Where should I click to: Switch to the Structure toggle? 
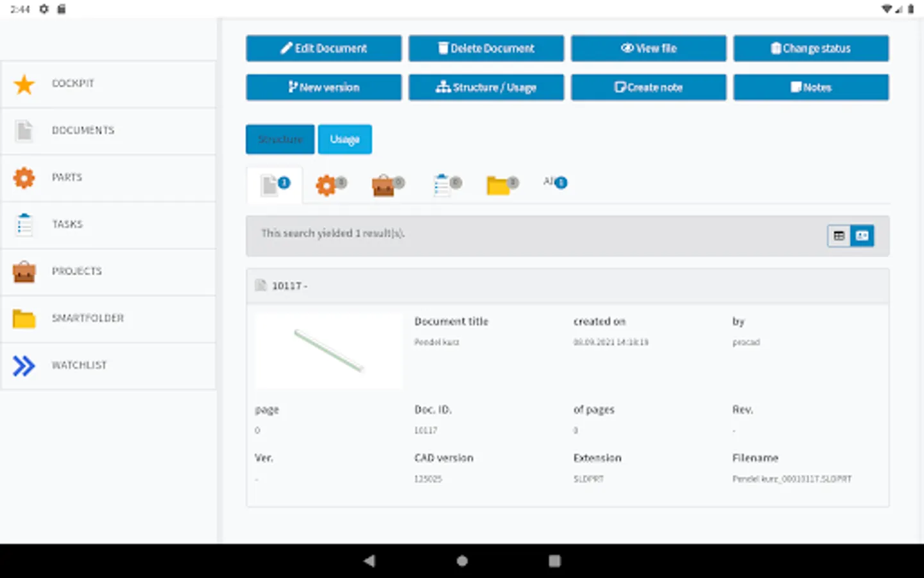pos(280,139)
